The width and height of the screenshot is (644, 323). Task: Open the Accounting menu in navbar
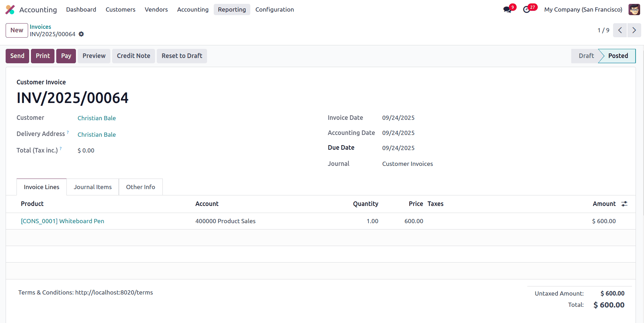pyautogui.click(x=193, y=9)
